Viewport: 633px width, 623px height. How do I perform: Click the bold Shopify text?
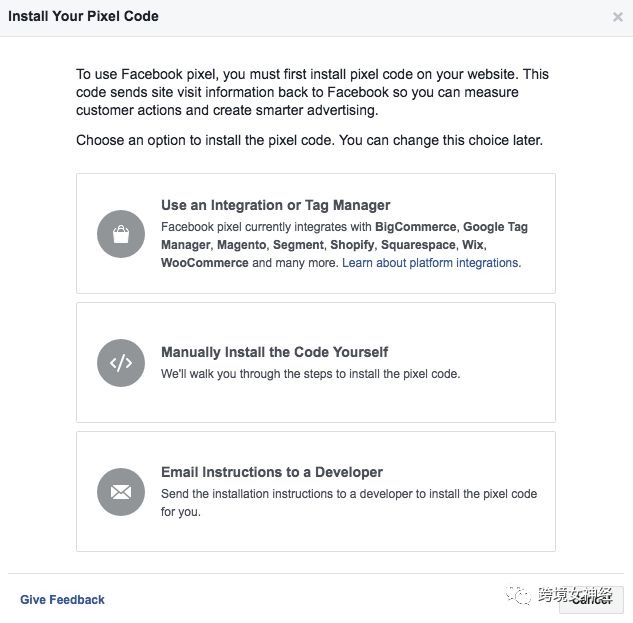pos(351,245)
